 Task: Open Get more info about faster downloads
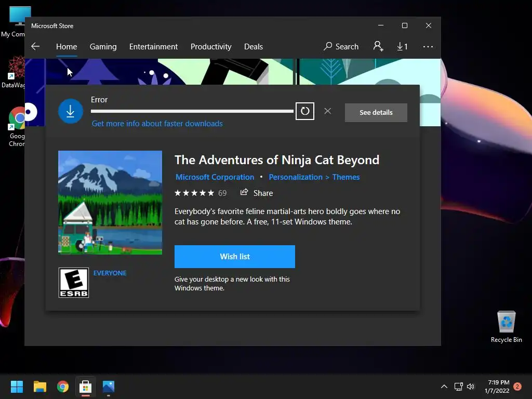coord(157,124)
